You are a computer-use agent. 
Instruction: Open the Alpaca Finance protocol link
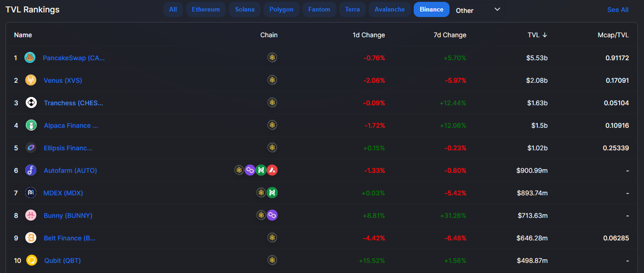(71, 125)
